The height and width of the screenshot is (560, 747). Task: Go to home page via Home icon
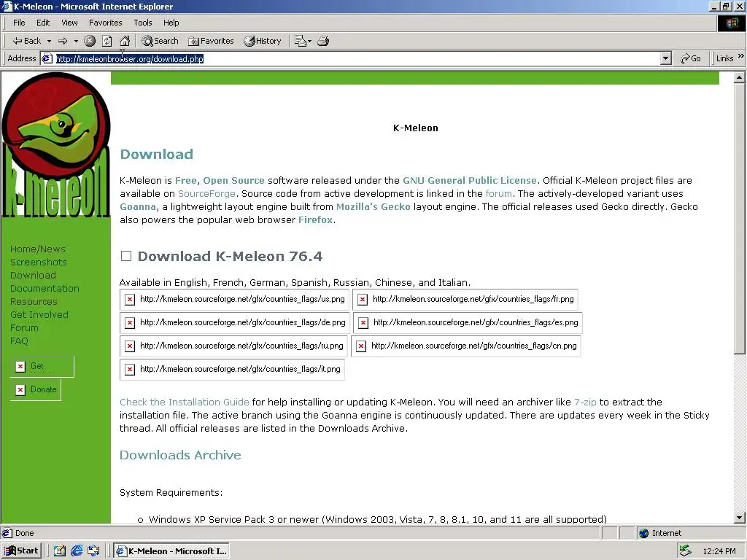point(125,41)
